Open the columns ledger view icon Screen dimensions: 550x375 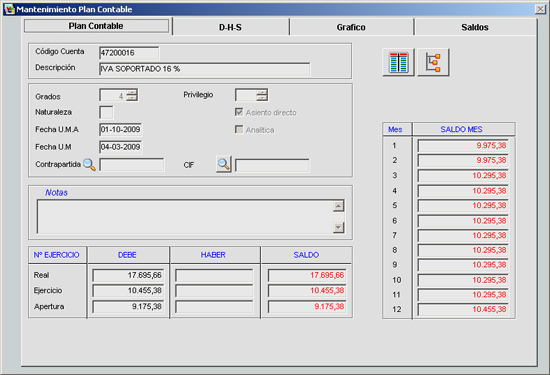[398, 62]
